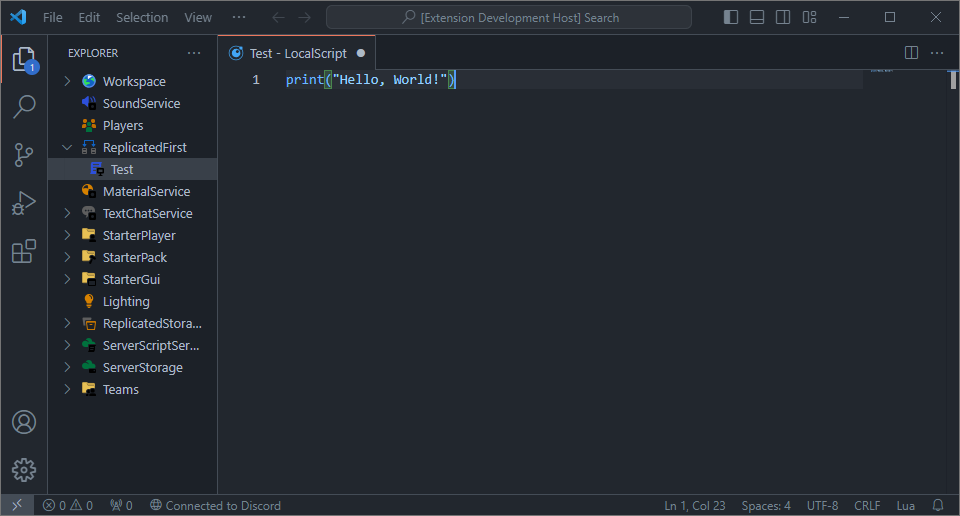The width and height of the screenshot is (960, 516).
Task: Open the Run and Debug view
Action: [x=24, y=203]
